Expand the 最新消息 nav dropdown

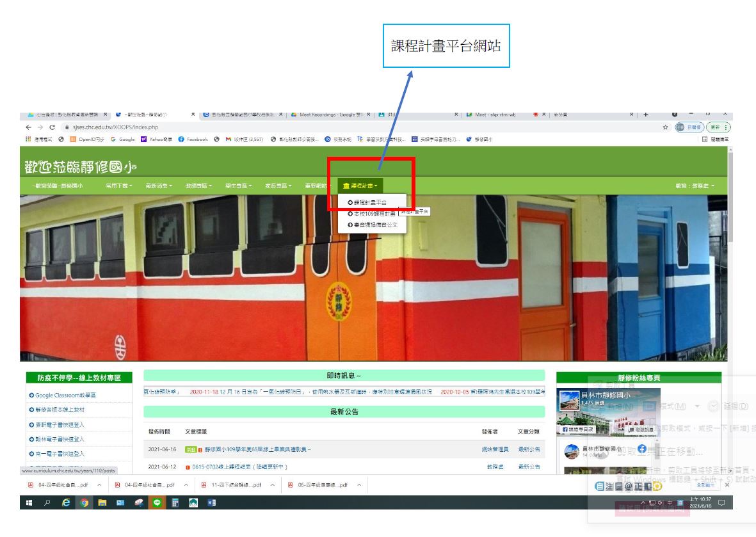(159, 186)
